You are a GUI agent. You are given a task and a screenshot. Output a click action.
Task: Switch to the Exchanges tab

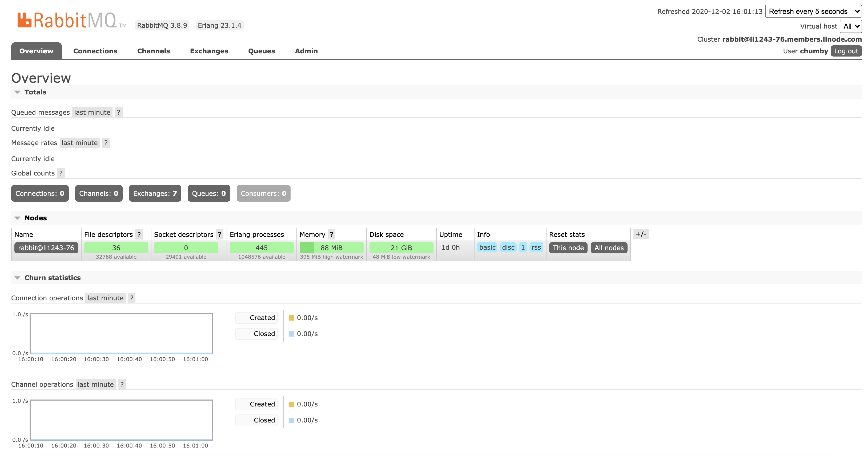[209, 51]
